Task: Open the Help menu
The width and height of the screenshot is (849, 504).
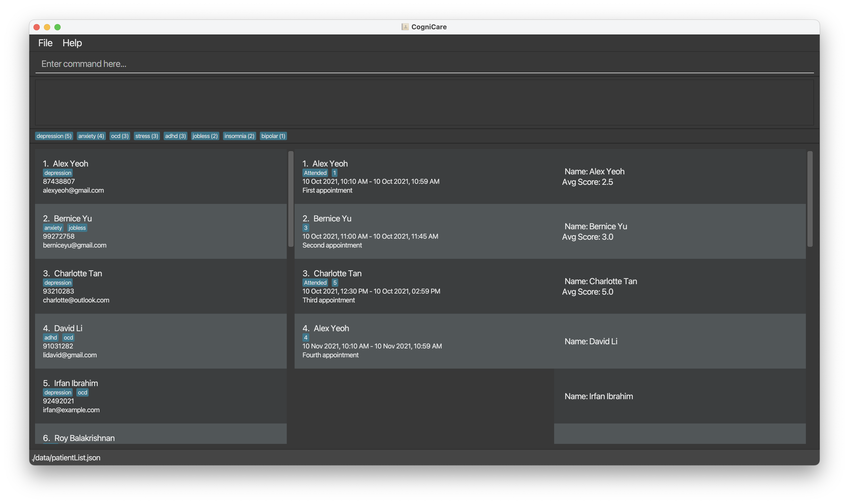Action: click(72, 43)
